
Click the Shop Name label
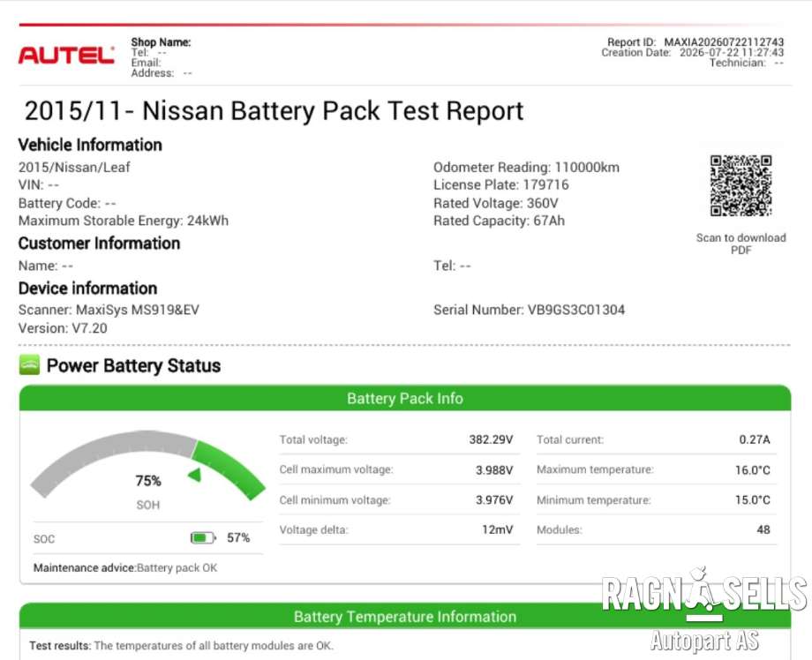click(161, 42)
